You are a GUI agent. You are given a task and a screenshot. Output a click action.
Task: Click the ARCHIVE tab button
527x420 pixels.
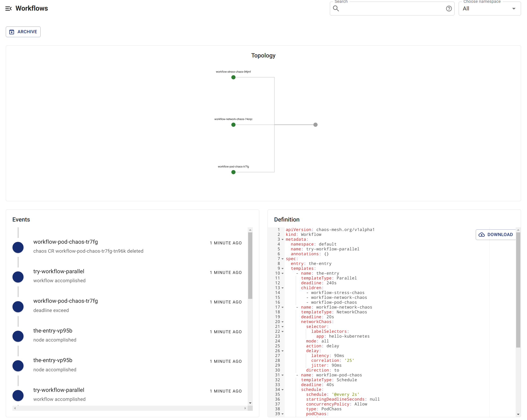click(x=23, y=32)
